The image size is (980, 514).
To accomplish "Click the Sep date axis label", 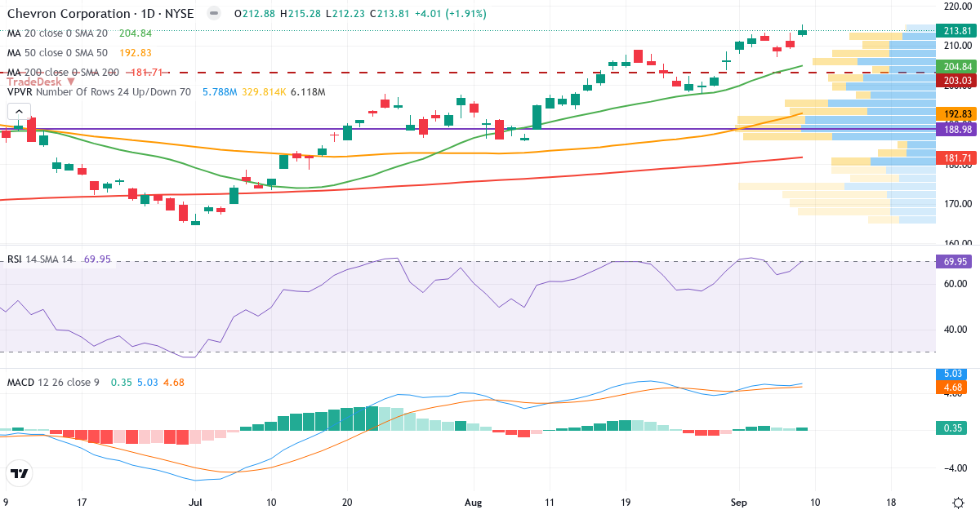I will 738,503.
